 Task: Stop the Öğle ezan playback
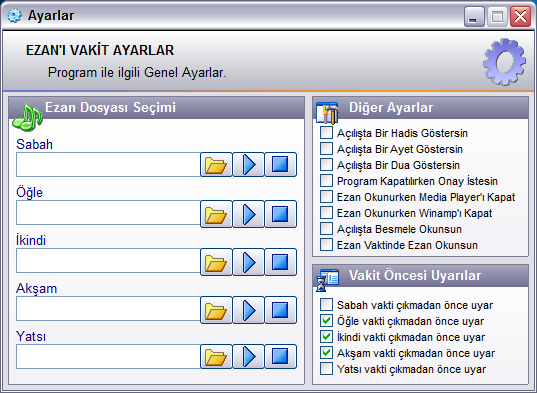[x=280, y=214]
